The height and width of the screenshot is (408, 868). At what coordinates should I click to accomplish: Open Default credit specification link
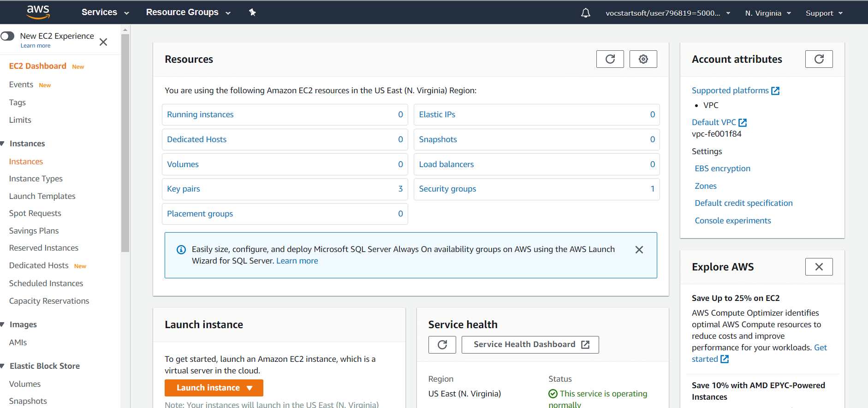tap(744, 203)
